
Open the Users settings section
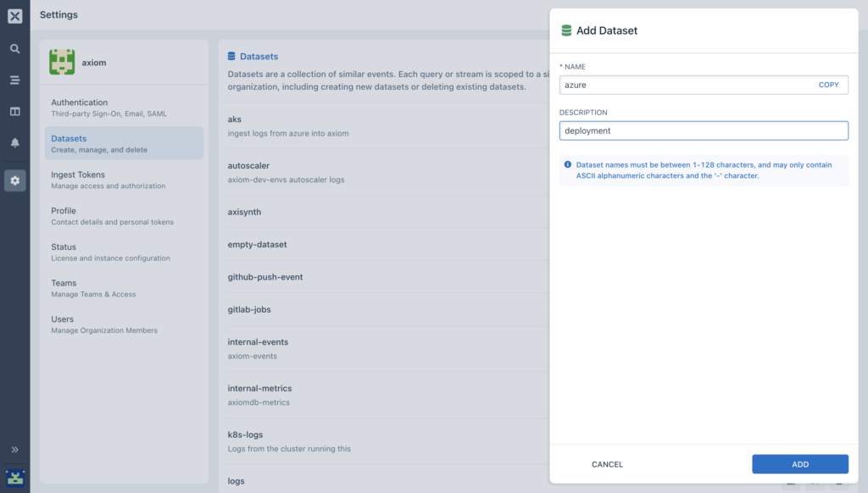coord(124,324)
